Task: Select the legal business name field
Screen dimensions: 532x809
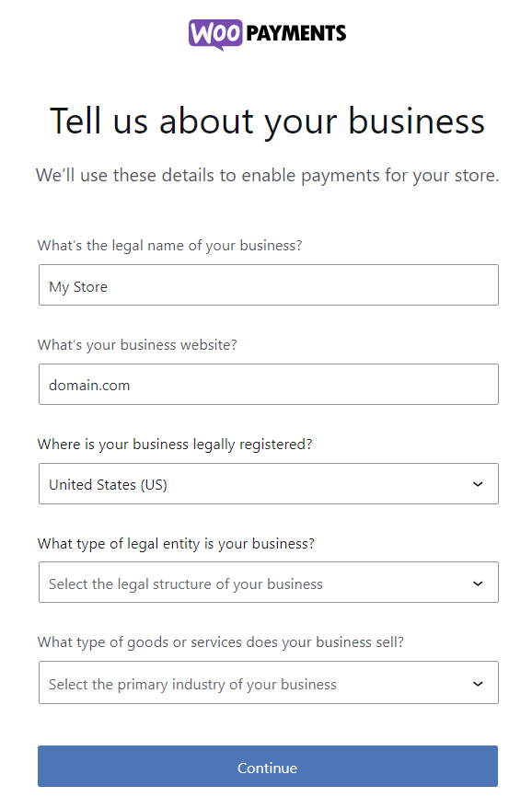Action: (x=267, y=284)
